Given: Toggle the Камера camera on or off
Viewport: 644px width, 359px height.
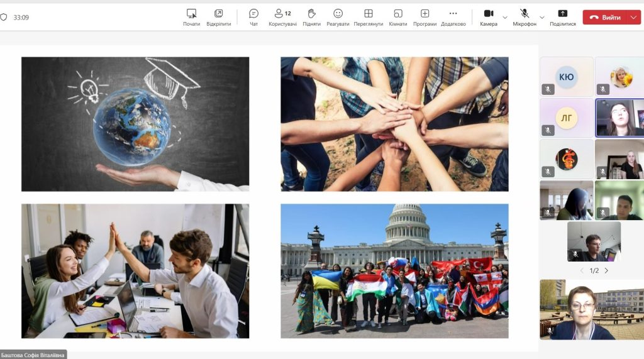Looking at the screenshot, I should coord(488,17).
